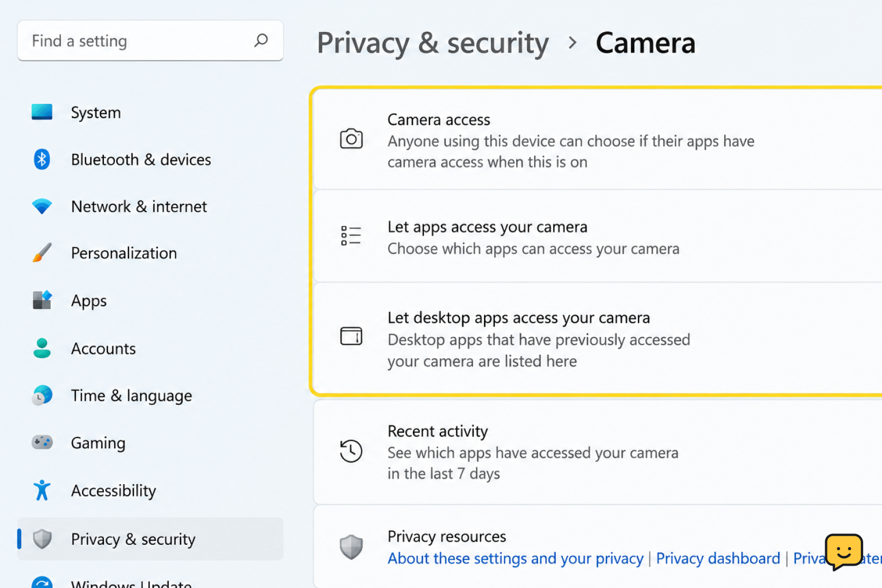
Task: Open Bluetooth & devices settings
Action: point(150,160)
